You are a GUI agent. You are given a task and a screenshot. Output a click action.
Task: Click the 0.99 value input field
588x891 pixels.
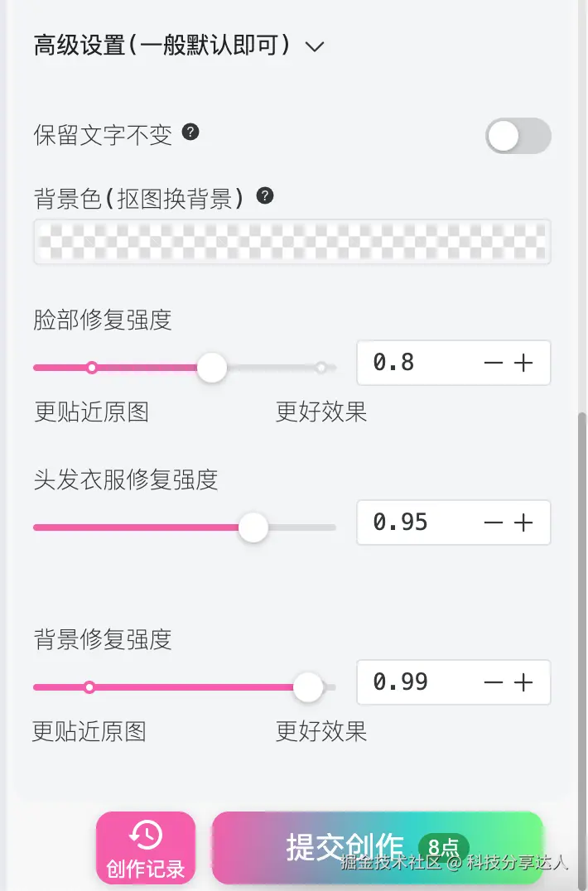pyautogui.click(x=398, y=682)
